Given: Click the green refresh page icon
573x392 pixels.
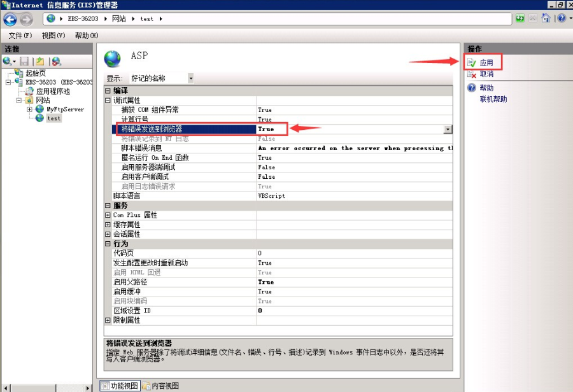Looking at the screenshot, I should (521, 18).
